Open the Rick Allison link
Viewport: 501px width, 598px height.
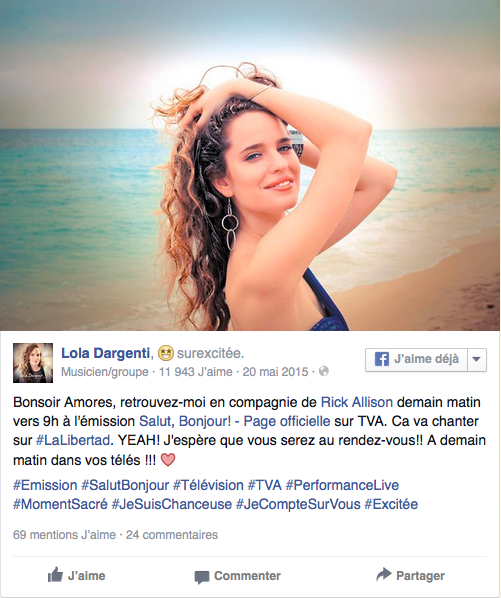(x=357, y=402)
